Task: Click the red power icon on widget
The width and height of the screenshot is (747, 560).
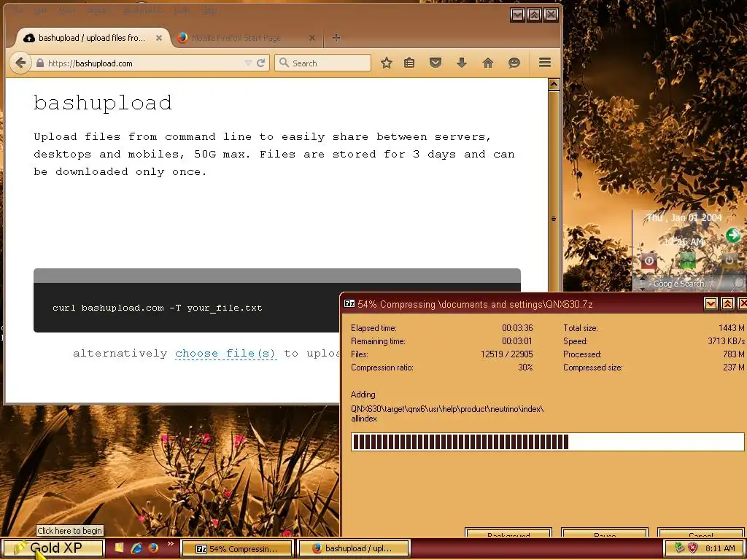Action: pyautogui.click(x=649, y=261)
